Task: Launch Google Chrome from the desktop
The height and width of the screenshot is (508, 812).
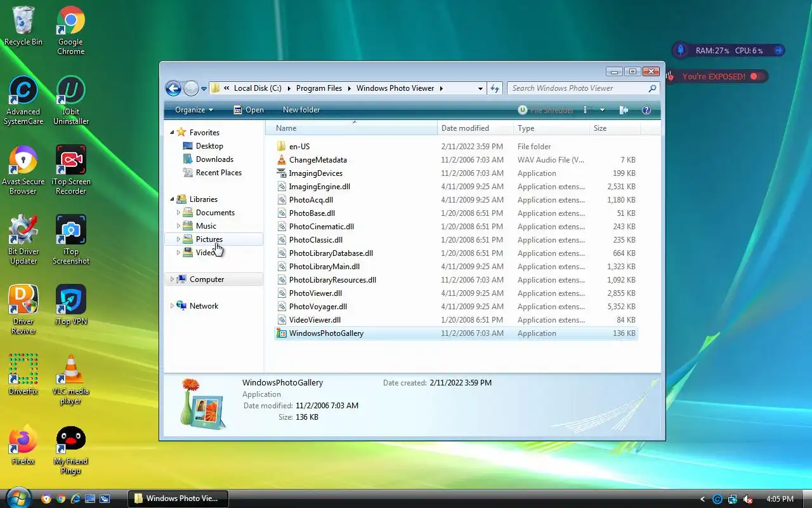Action: point(70,31)
